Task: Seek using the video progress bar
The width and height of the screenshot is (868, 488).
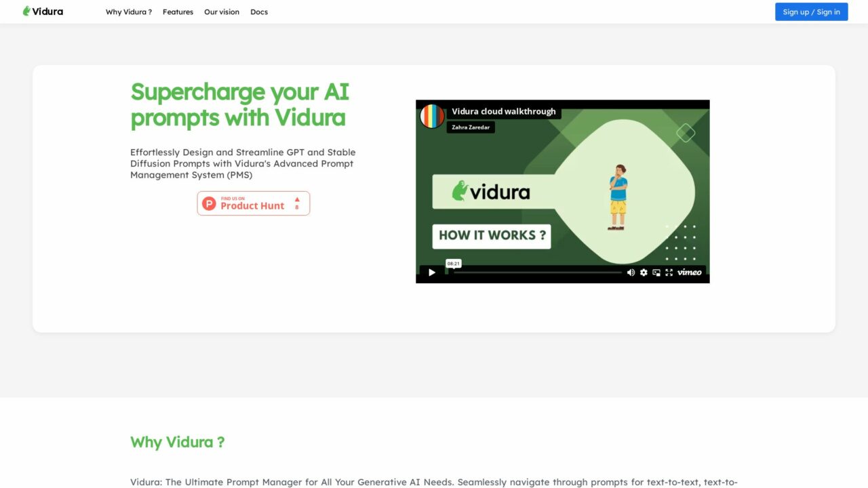Action: click(x=536, y=272)
